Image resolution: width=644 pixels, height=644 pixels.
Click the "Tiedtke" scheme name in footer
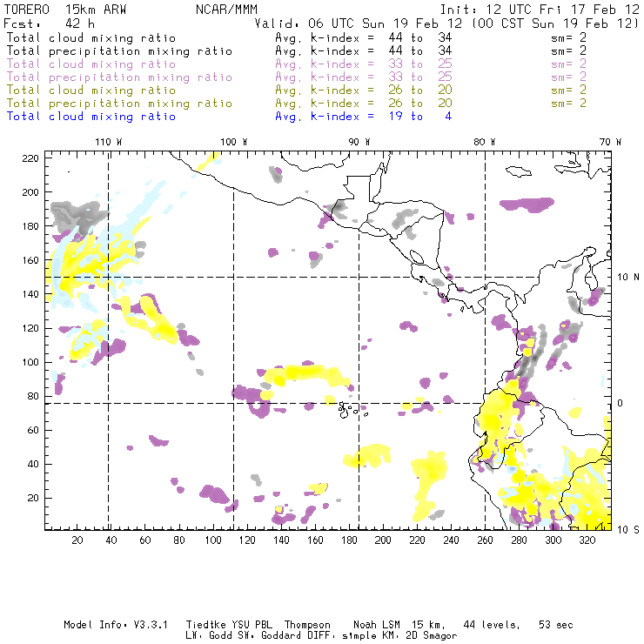pyautogui.click(x=206, y=625)
